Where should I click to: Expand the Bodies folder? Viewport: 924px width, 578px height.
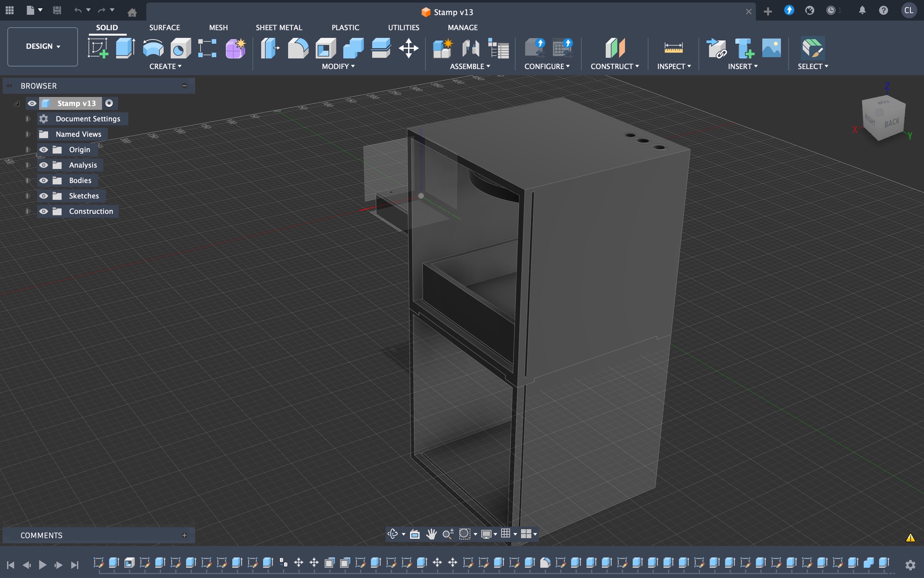coord(28,180)
